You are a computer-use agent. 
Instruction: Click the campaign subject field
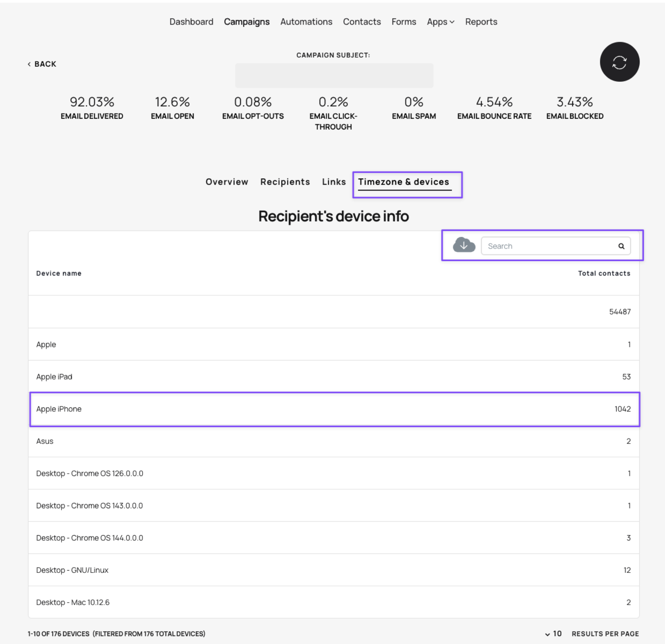[334, 75]
